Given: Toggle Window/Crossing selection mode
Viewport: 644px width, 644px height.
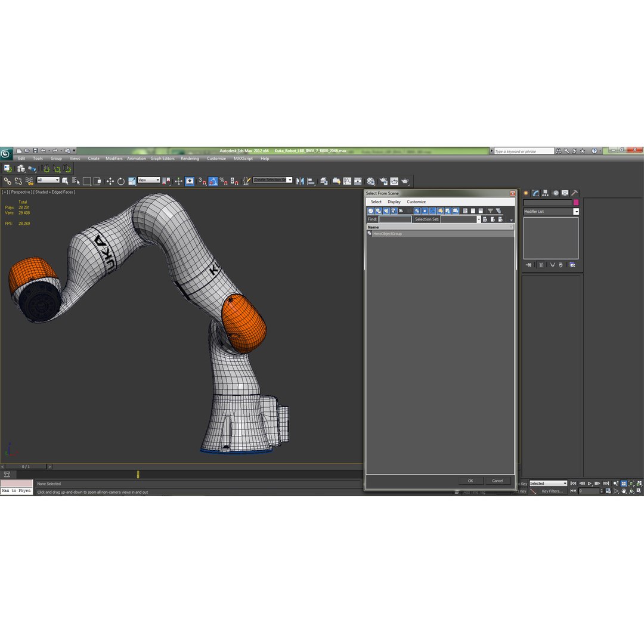Looking at the screenshot, I should pyautogui.click(x=97, y=181).
